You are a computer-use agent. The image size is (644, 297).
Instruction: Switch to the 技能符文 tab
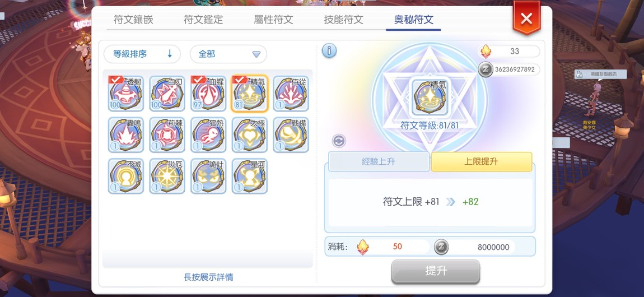coord(343,20)
